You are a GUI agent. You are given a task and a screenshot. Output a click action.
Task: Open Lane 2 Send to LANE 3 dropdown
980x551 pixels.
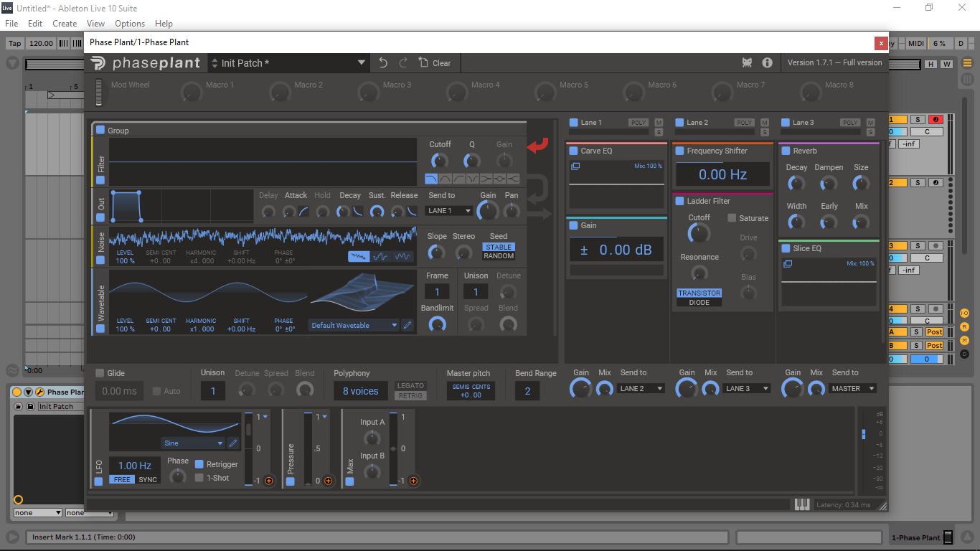747,389
